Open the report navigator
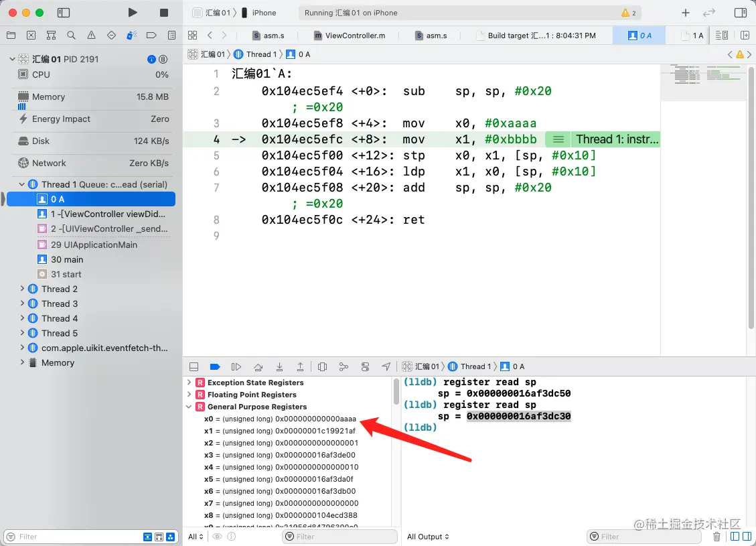The image size is (756, 546). pos(171,36)
